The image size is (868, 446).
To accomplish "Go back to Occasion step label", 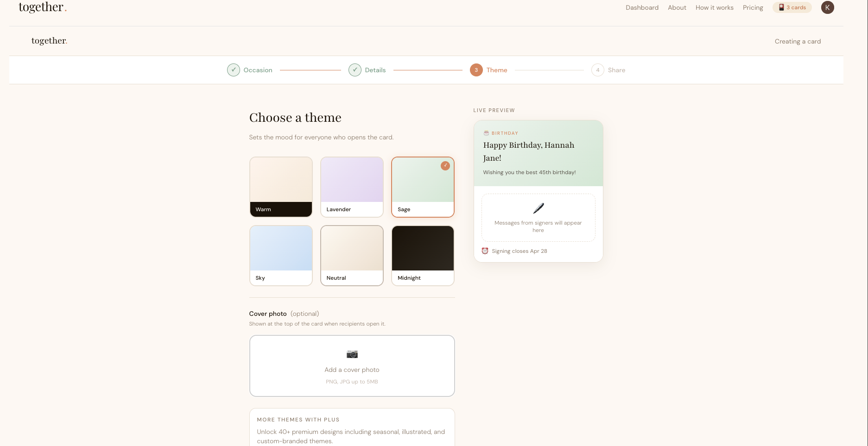I will 258,70.
